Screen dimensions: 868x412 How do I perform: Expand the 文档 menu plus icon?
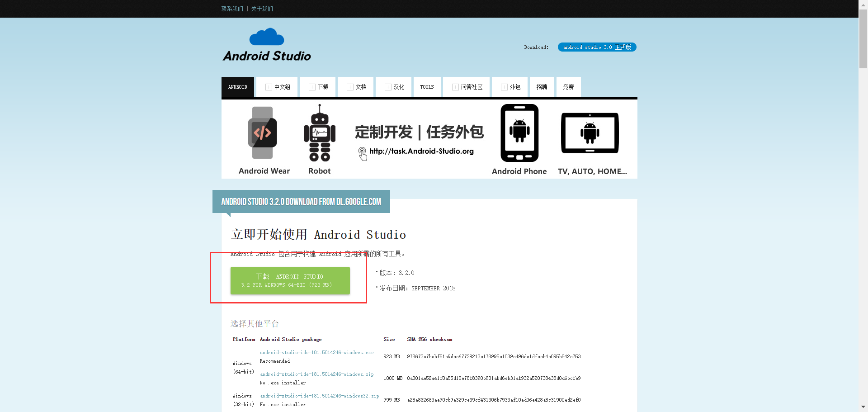pos(350,87)
